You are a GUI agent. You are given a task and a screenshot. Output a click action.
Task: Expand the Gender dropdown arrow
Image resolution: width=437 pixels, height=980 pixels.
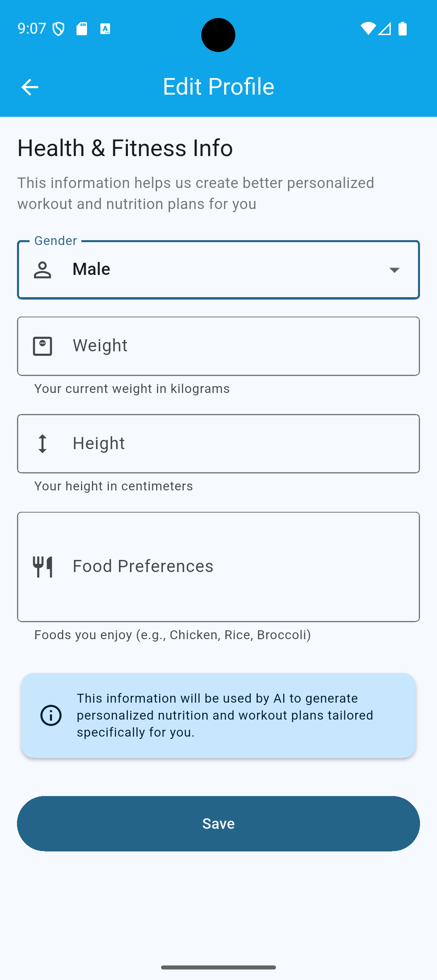click(395, 270)
